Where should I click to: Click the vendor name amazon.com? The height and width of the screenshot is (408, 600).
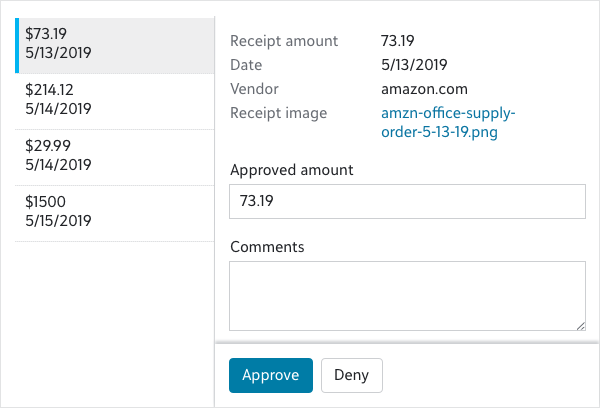click(424, 89)
